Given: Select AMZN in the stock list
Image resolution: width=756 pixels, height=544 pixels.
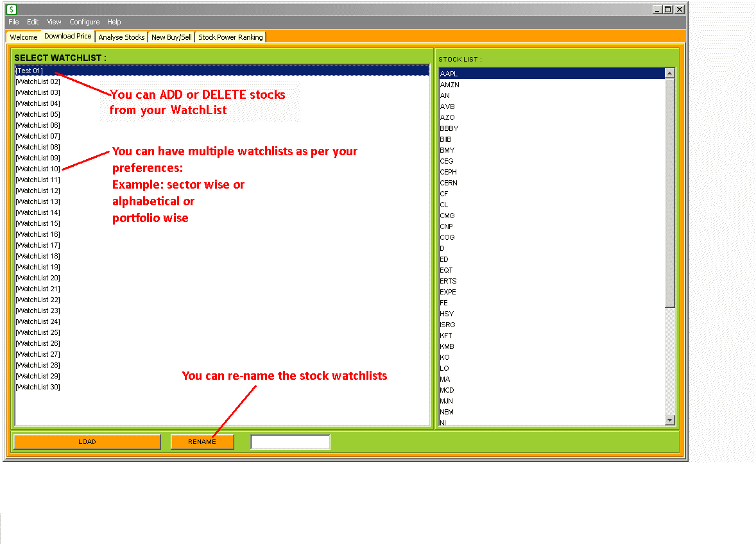Looking at the screenshot, I should [552, 85].
